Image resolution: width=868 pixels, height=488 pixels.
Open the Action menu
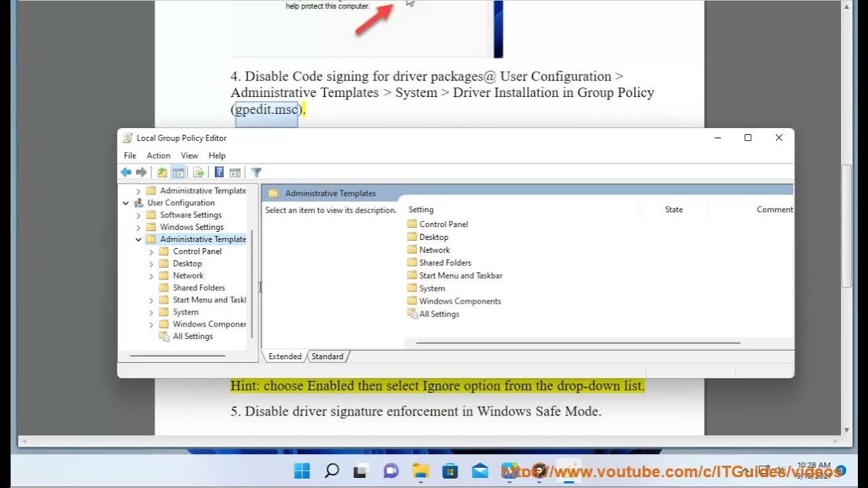click(x=159, y=156)
